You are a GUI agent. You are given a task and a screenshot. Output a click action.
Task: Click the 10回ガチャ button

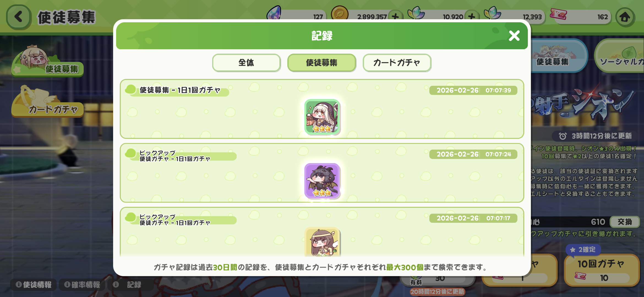coord(602,270)
